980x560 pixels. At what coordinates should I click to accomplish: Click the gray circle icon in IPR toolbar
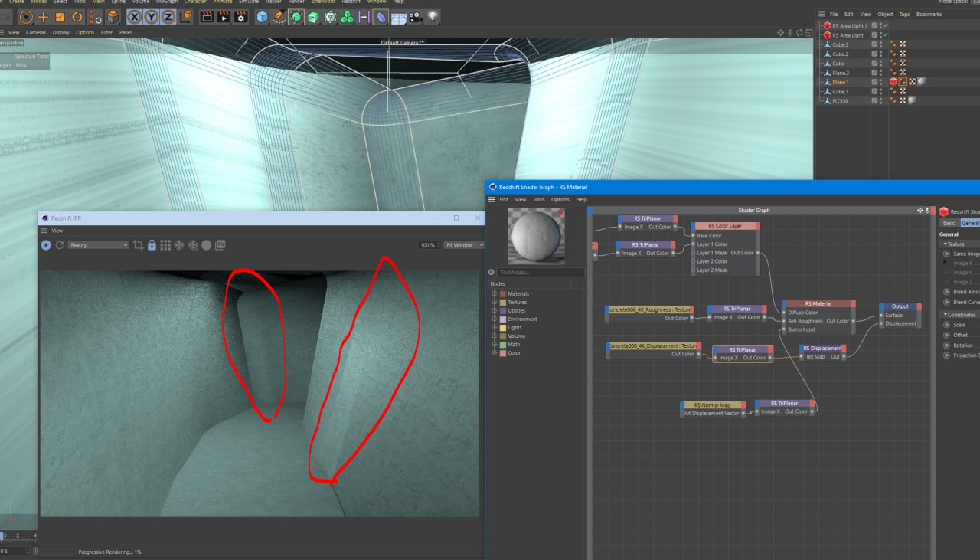click(206, 245)
